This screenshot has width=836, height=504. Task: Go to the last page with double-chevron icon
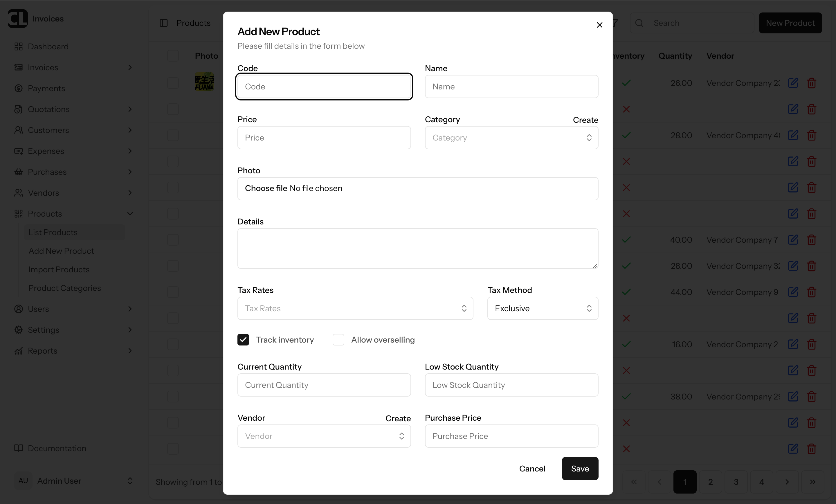(x=812, y=482)
